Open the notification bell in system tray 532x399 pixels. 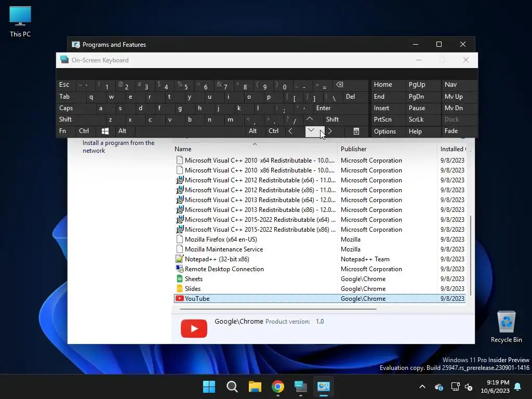[518, 387]
